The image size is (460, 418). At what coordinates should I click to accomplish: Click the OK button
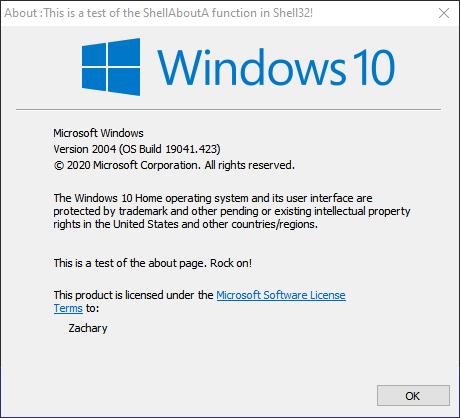click(413, 396)
